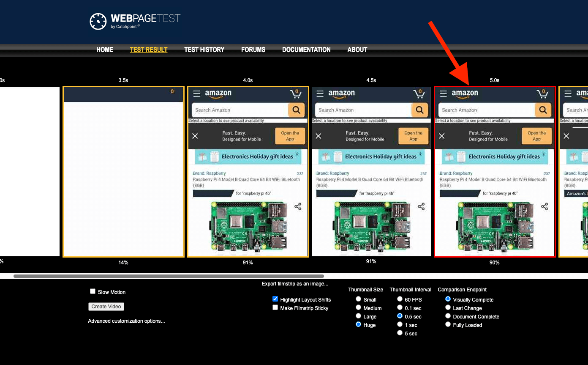Click Open the App in 5.0s frame
Viewport: 588px width, 365px height.
click(x=536, y=136)
